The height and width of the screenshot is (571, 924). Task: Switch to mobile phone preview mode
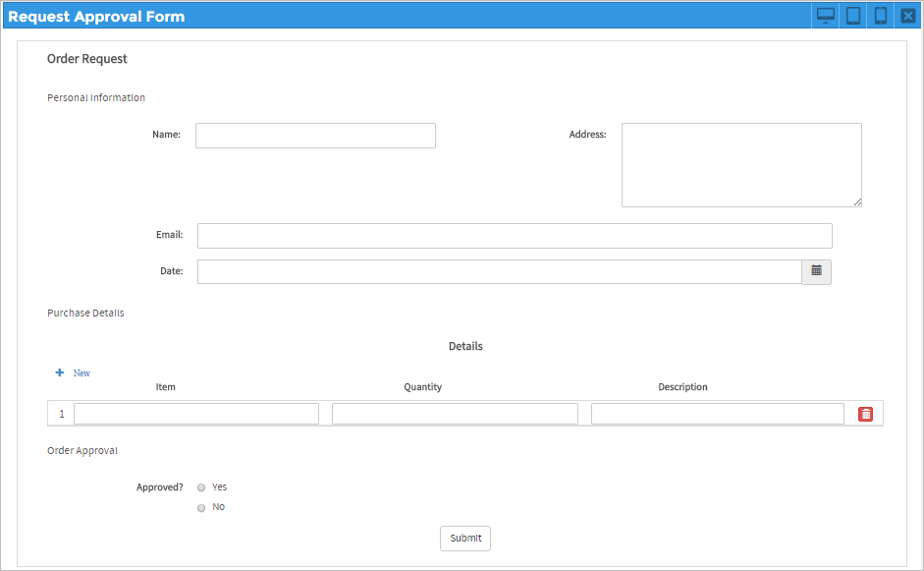coord(881,16)
